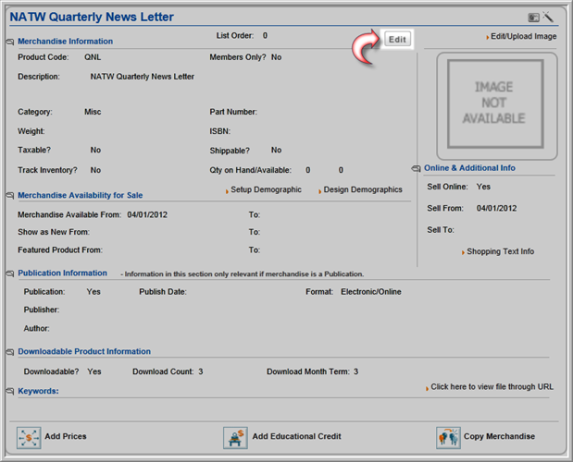
Task: Click the Add Educational Credit icon
Action: [x=235, y=438]
